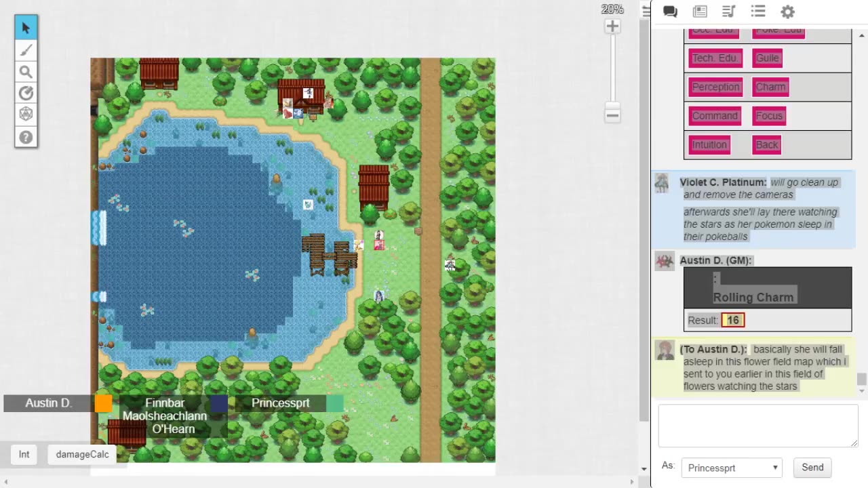Click the Rolling Charm result 16
The image size is (868, 488).
click(733, 321)
